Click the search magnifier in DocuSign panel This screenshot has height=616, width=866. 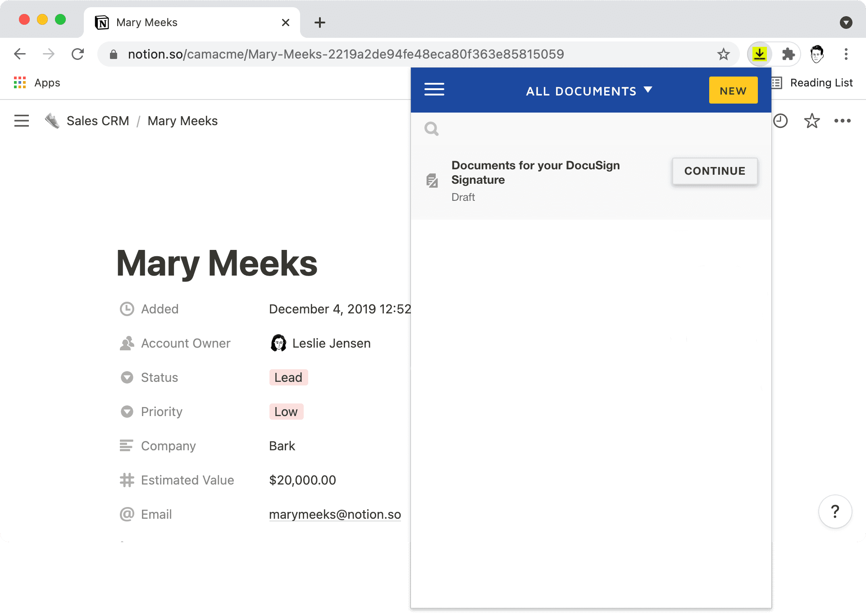point(431,129)
